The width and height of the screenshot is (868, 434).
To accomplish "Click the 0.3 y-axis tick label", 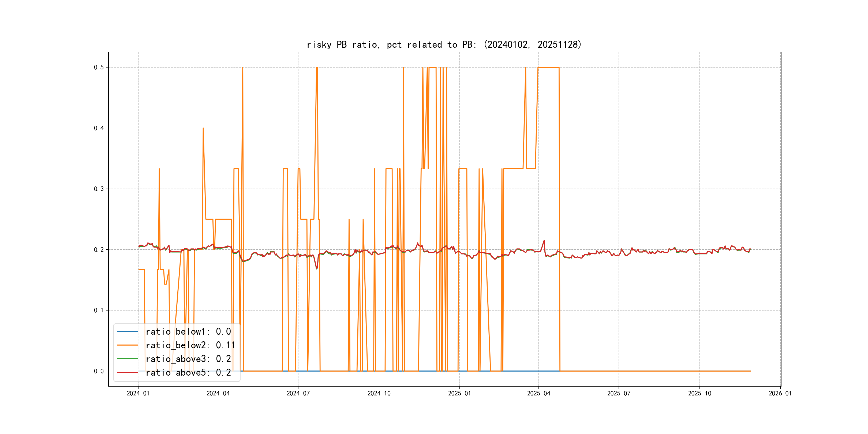I will 99,189.
